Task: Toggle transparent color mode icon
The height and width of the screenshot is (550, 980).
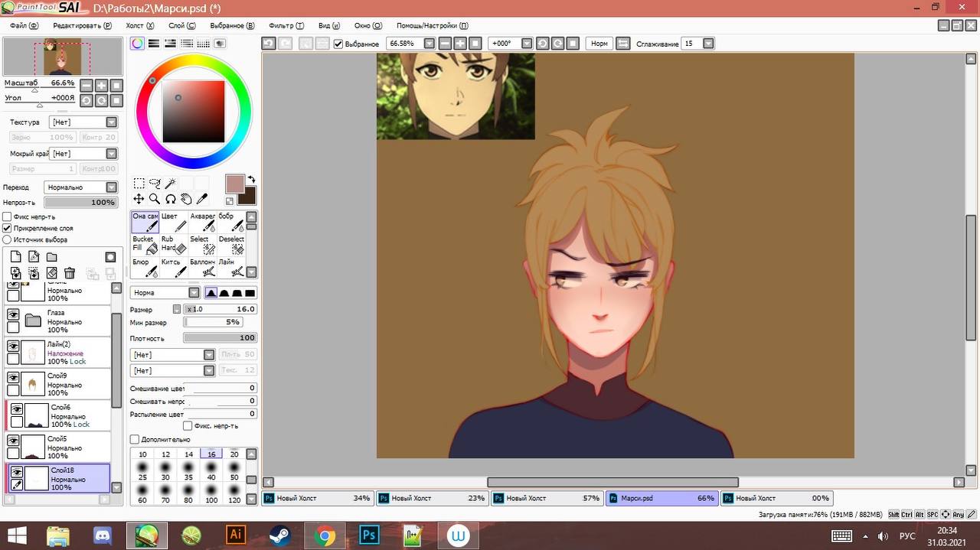Action: tap(230, 201)
